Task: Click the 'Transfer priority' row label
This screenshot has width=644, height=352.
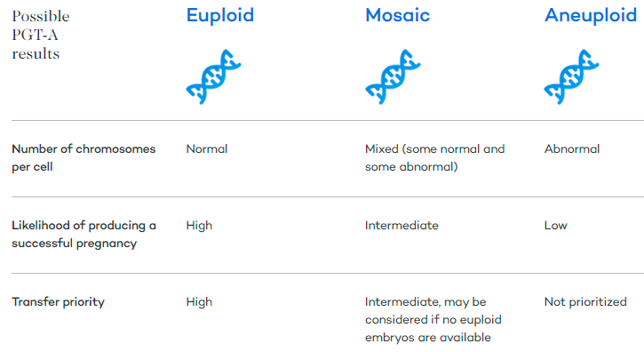Action: pos(59,302)
